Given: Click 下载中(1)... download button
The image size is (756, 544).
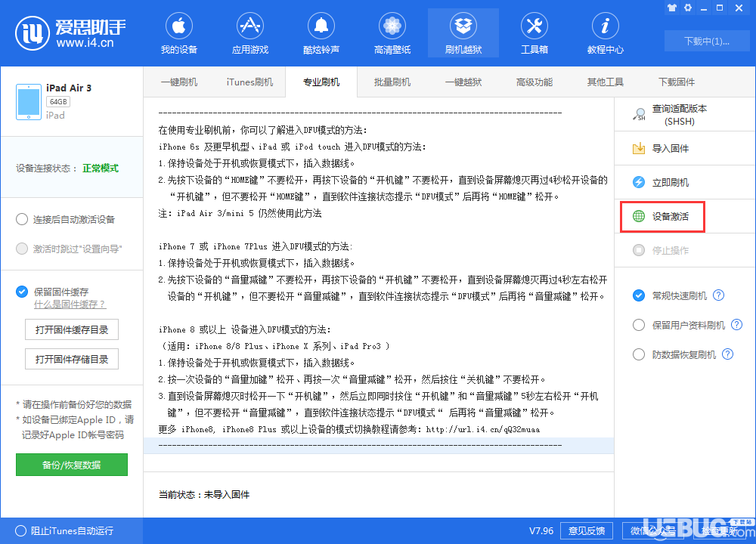Looking at the screenshot, I should (x=706, y=41).
